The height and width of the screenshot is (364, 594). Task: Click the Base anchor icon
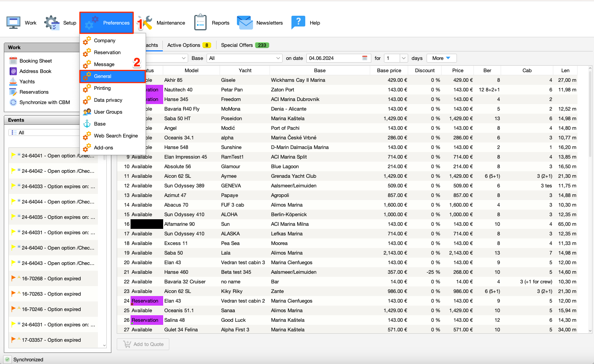(x=87, y=124)
